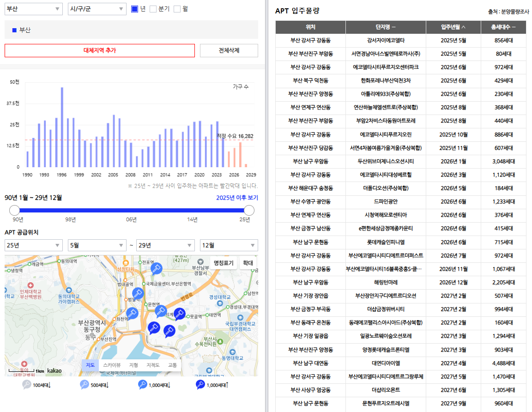This screenshot has width=532, height=412.
Task: Click the 경성대학교 school icon on the map
Action: (x=220, y=303)
